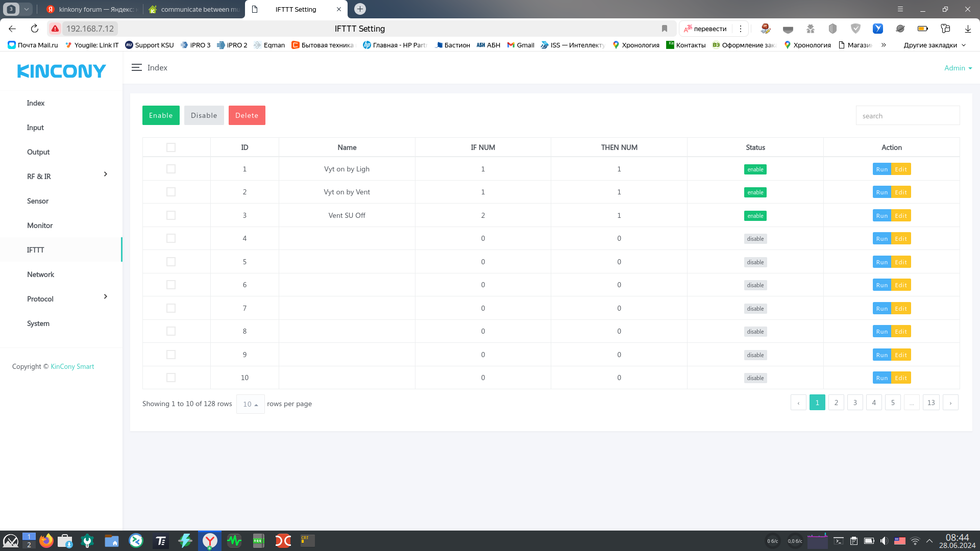Click the translate page button's kebab menu
980x551 pixels.
[740, 29]
